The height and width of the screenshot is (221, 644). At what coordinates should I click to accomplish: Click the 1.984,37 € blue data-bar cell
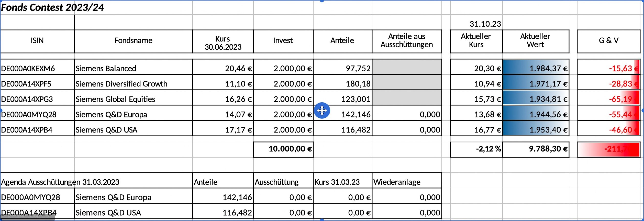point(536,69)
